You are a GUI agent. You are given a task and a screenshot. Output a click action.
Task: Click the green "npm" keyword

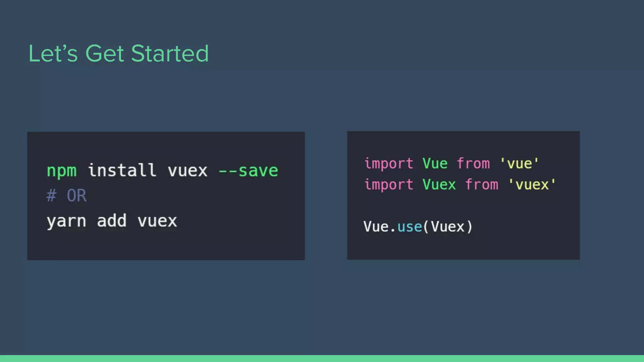[62, 171]
